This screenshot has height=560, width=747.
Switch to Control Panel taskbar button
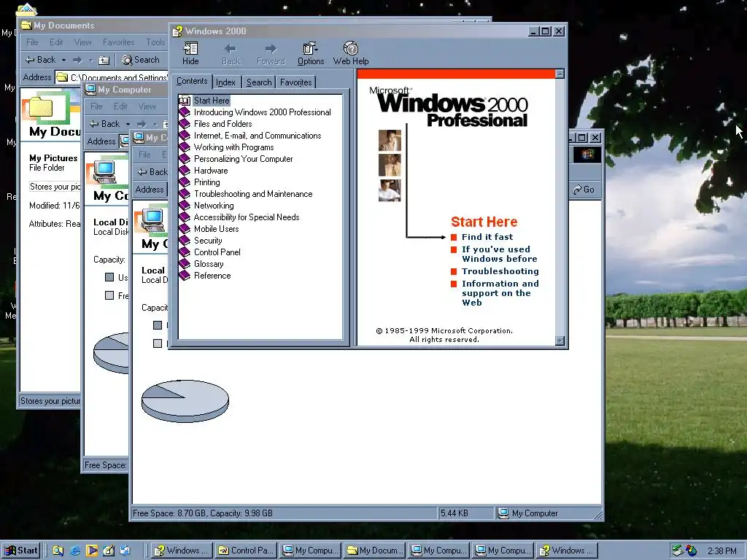pos(245,551)
